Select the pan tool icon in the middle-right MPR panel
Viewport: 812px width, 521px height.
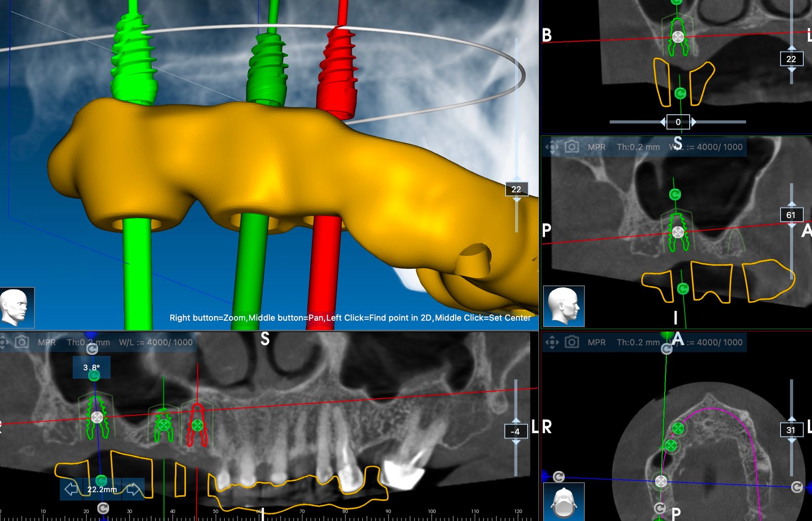click(x=553, y=147)
